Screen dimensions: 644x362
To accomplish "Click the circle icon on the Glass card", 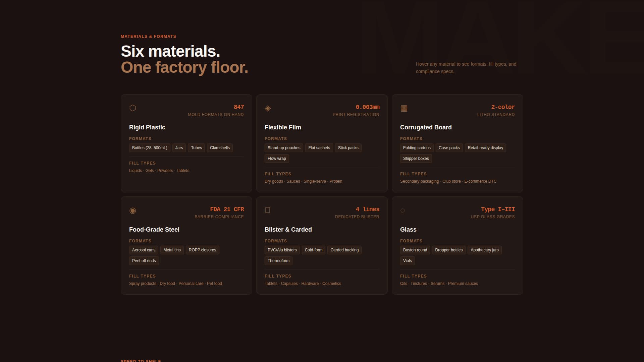I will 402,210.
